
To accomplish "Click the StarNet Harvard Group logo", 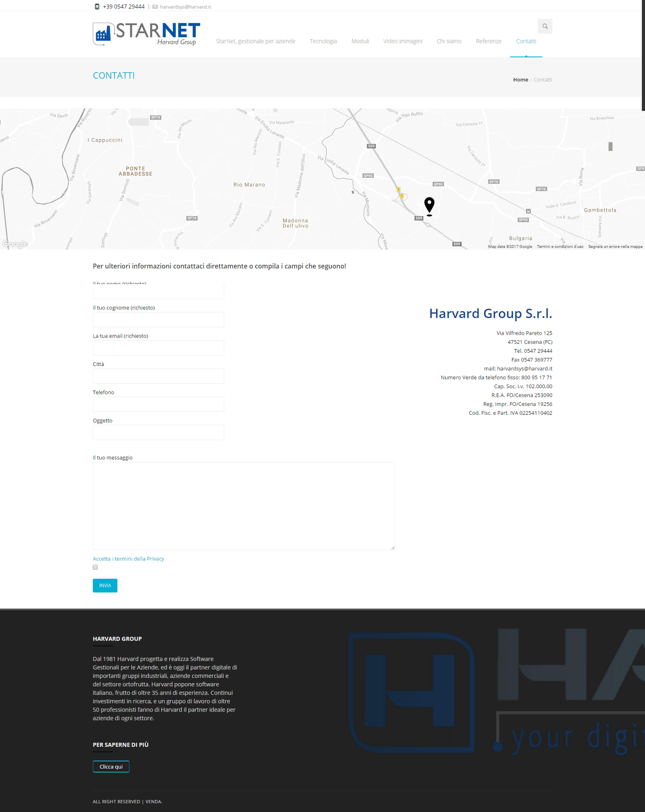I will tap(147, 34).
